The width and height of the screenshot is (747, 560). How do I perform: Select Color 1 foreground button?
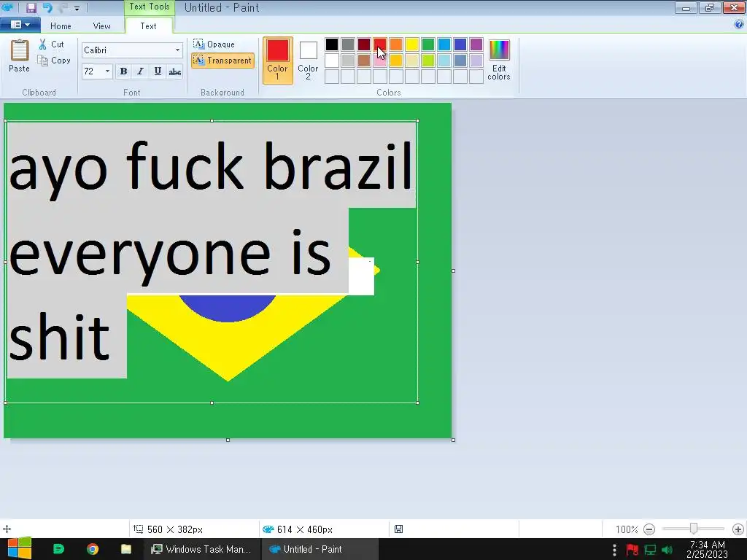coord(277,60)
